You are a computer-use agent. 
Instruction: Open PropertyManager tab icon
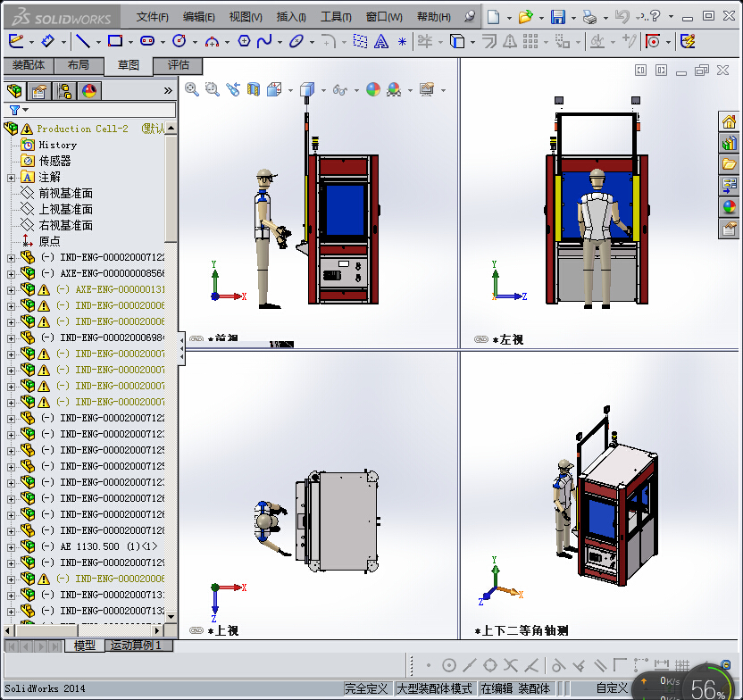pyautogui.click(x=39, y=90)
